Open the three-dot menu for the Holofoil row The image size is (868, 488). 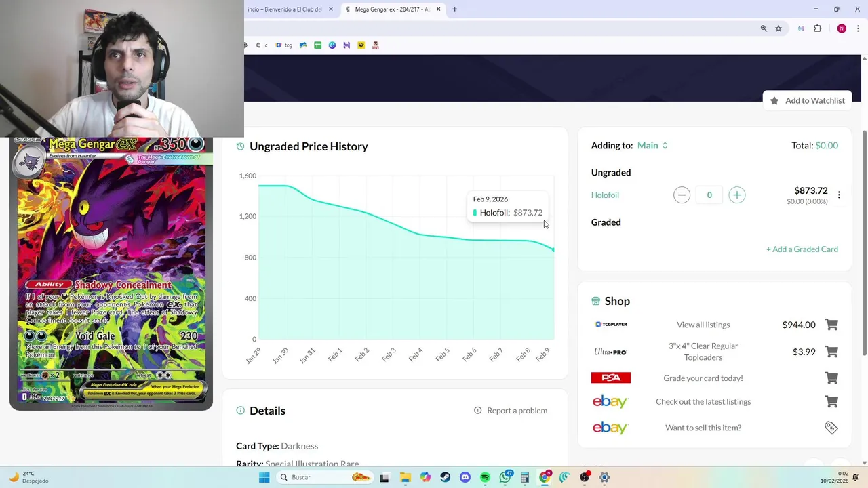pos(839,195)
